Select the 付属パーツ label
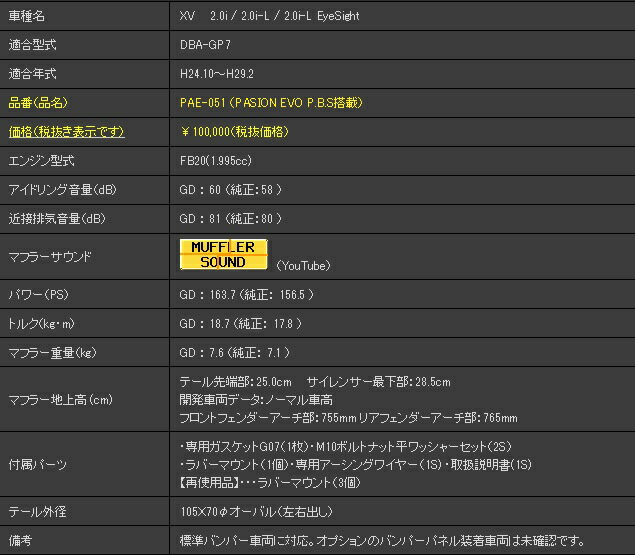The width and height of the screenshot is (635, 555). pyautogui.click(x=38, y=464)
